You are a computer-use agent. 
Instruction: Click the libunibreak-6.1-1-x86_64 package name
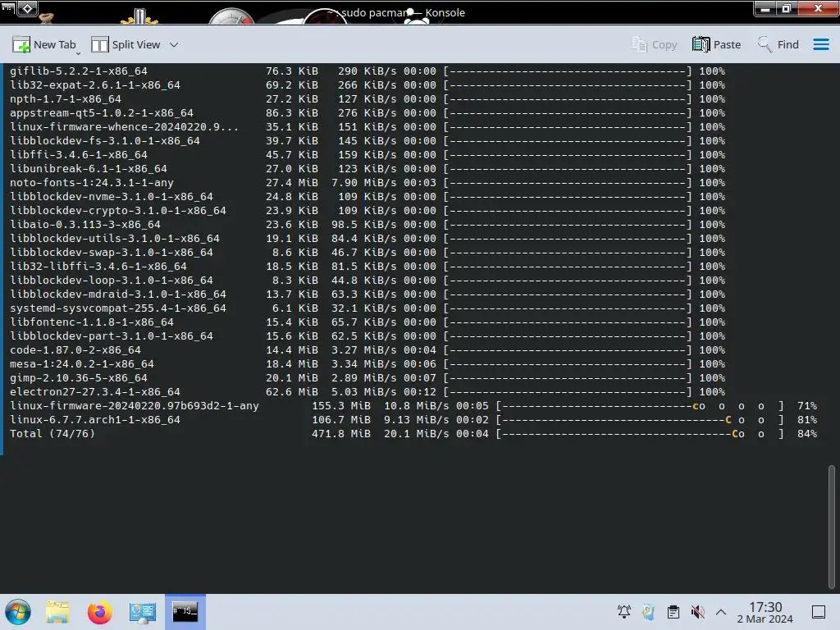(x=89, y=168)
